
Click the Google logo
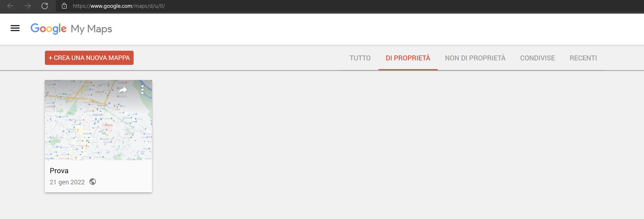pyautogui.click(x=48, y=29)
